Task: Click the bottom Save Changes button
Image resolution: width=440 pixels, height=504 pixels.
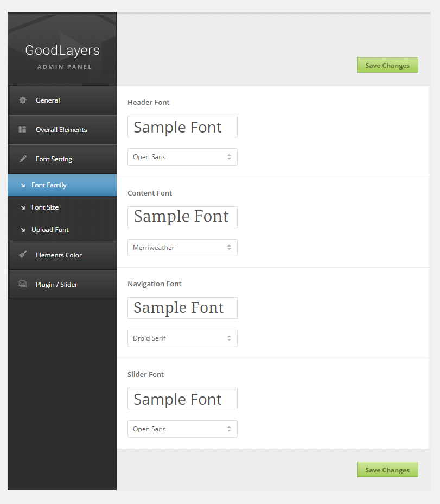Action: coord(387,470)
